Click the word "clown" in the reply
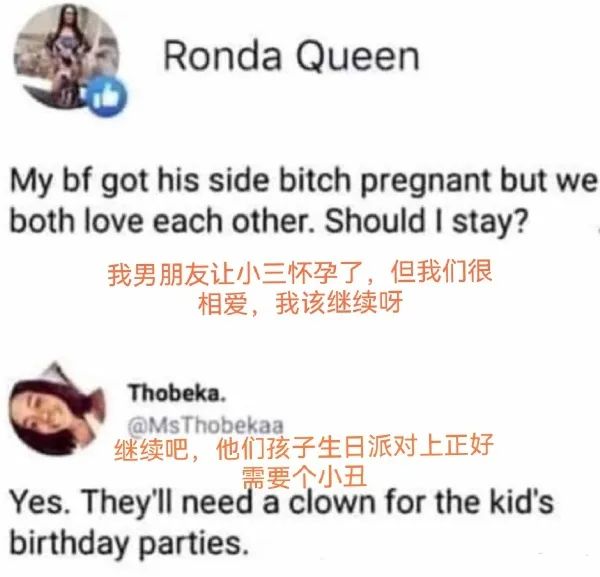 coord(332,502)
